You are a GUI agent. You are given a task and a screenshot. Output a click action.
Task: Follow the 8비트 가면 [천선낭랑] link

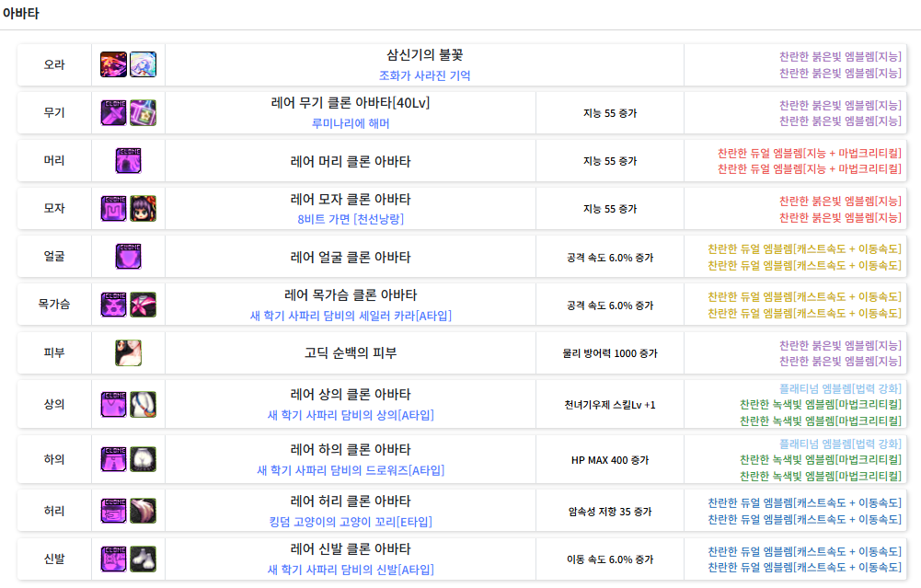(351, 219)
